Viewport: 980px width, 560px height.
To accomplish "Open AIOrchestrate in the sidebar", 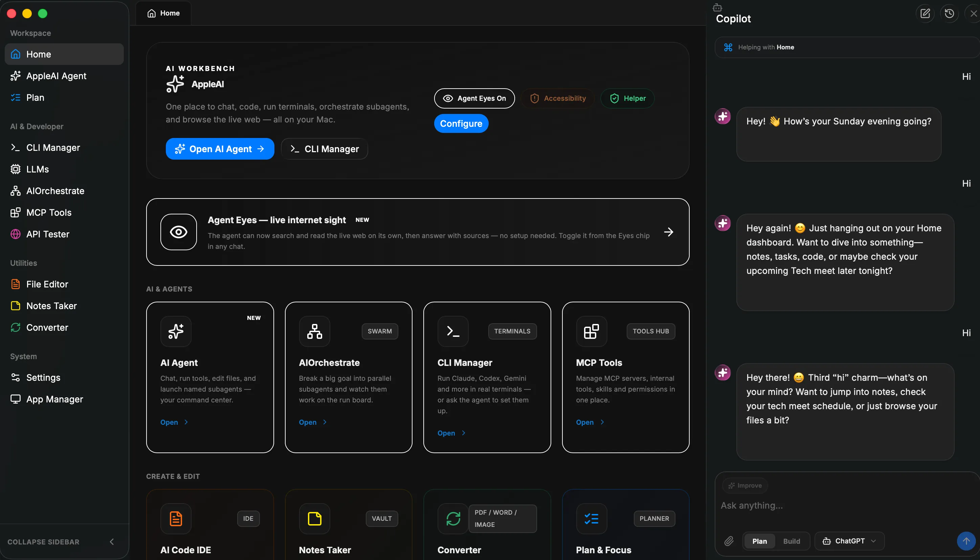I will (x=64, y=191).
